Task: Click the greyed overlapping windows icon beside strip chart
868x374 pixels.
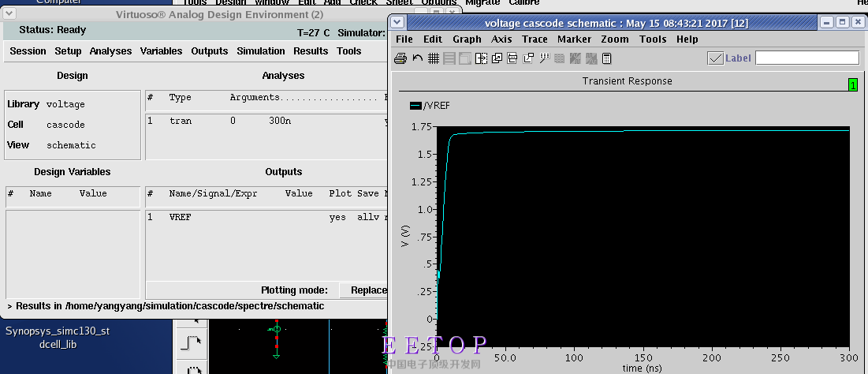Action: [465, 58]
